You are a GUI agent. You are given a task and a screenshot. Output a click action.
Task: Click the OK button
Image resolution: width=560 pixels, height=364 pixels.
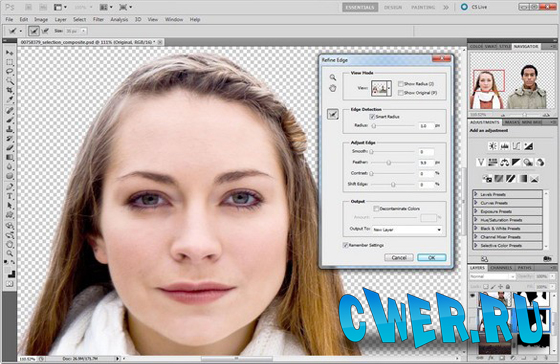(431, 257)
